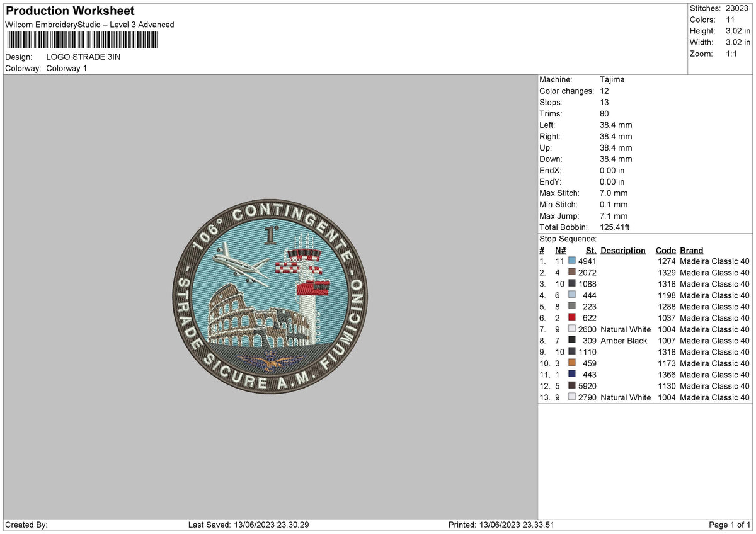Click the Description column header

click(622, 250)
